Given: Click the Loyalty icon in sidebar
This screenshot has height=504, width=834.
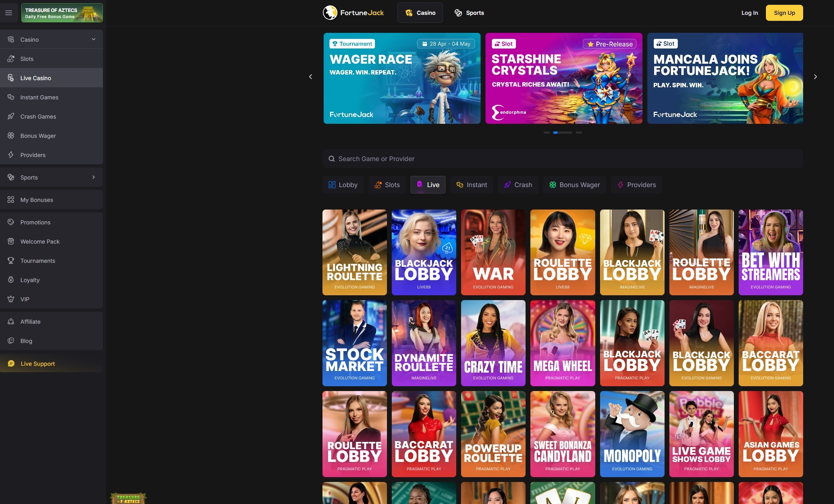Looking at the screenshot, I should pyautogui.click(x=11, y=280).
